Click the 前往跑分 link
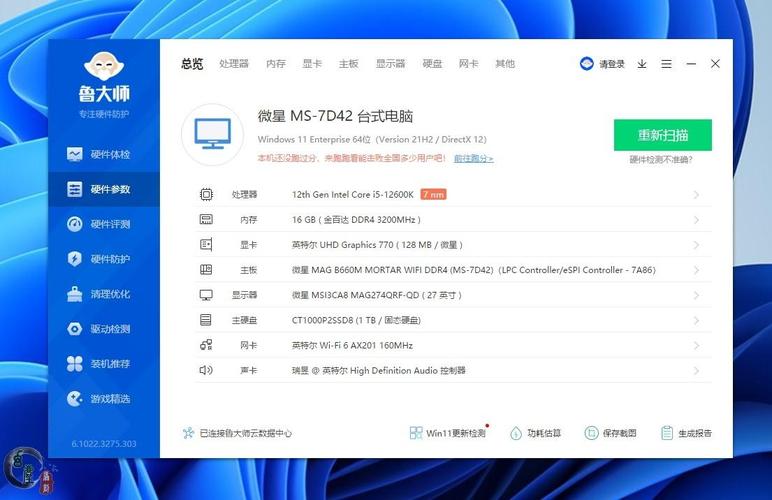Viewport: 772px width, 500px height. (473, 158)
